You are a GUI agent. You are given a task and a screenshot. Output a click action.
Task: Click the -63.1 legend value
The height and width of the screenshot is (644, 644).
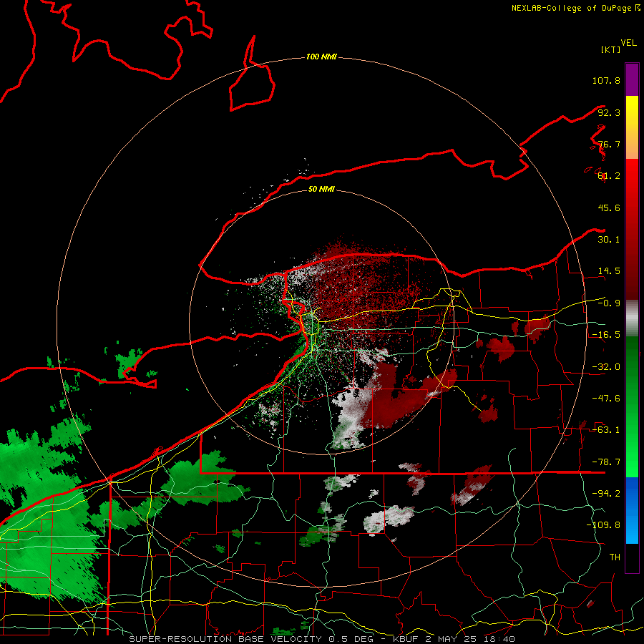coord(606,430)
